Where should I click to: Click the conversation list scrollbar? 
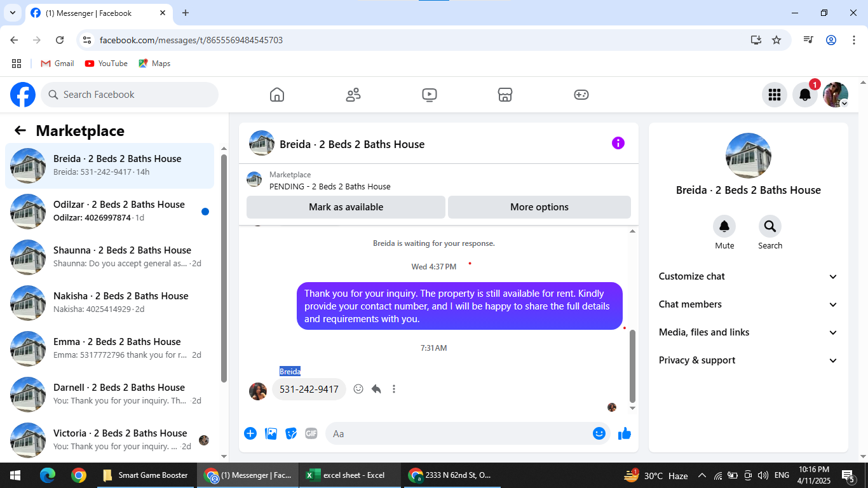224,268
